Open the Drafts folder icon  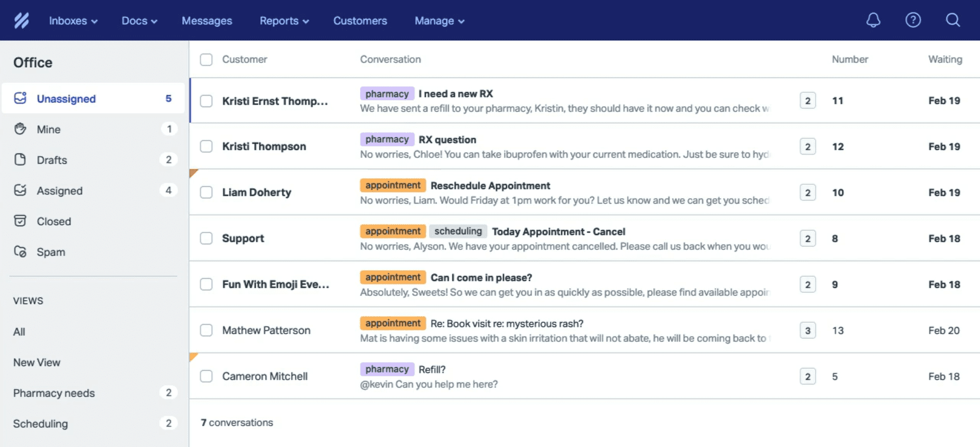(x=20, y=160)
